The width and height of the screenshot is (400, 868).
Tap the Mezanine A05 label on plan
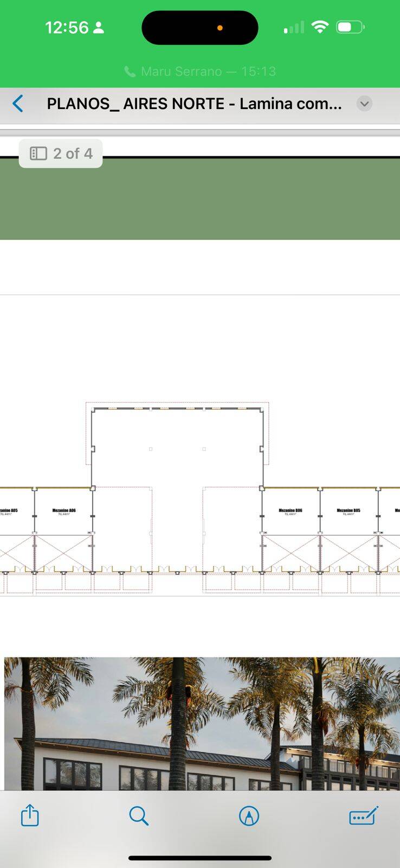tap(9, 511)
